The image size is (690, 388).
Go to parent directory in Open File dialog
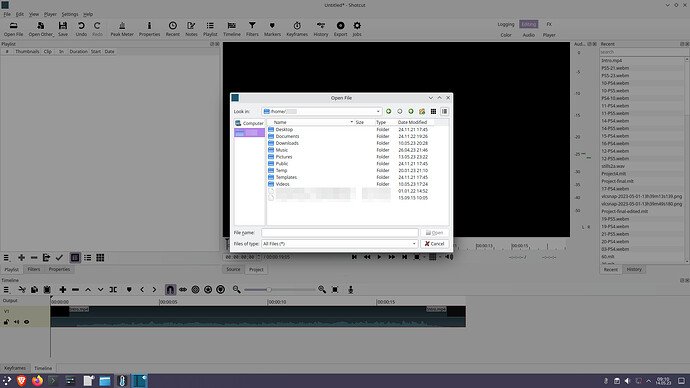411,111
